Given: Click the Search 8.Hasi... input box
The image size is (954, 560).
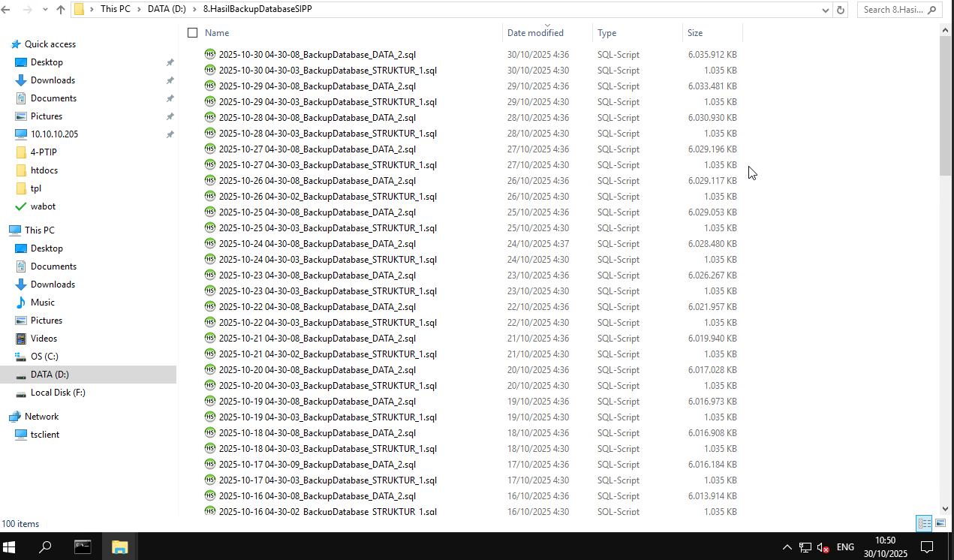Looking at the screenshot, I should pyautogui.click(x=892, y=10).
